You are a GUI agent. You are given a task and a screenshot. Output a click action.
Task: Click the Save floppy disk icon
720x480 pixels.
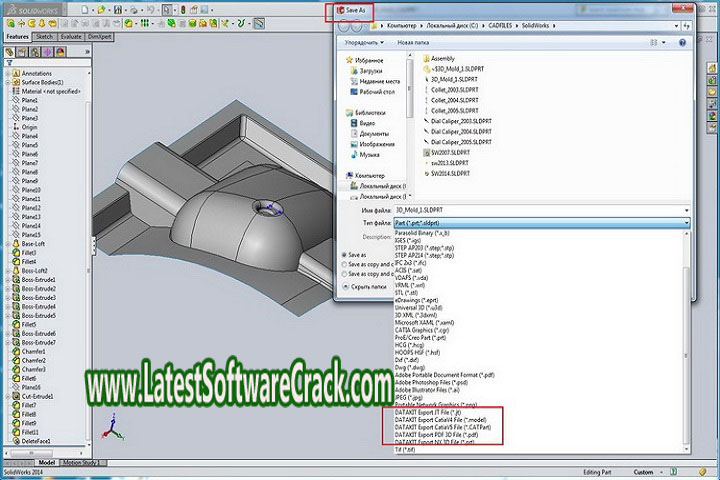click(x=117, y=10)
